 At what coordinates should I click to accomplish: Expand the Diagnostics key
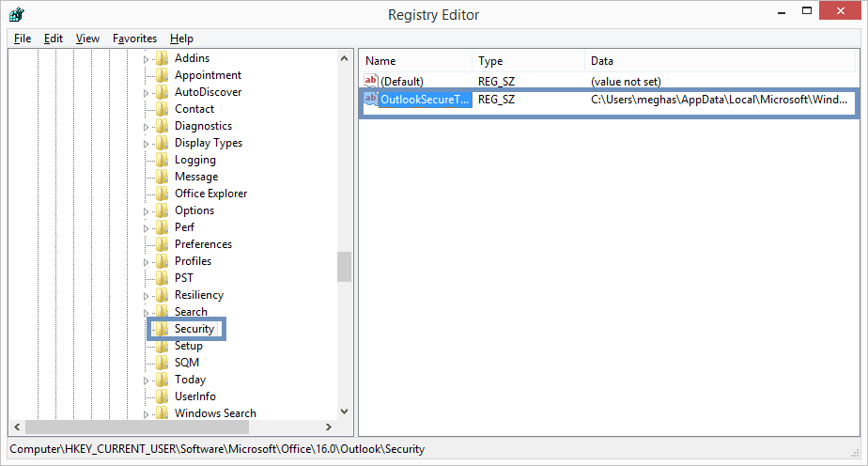147,127
